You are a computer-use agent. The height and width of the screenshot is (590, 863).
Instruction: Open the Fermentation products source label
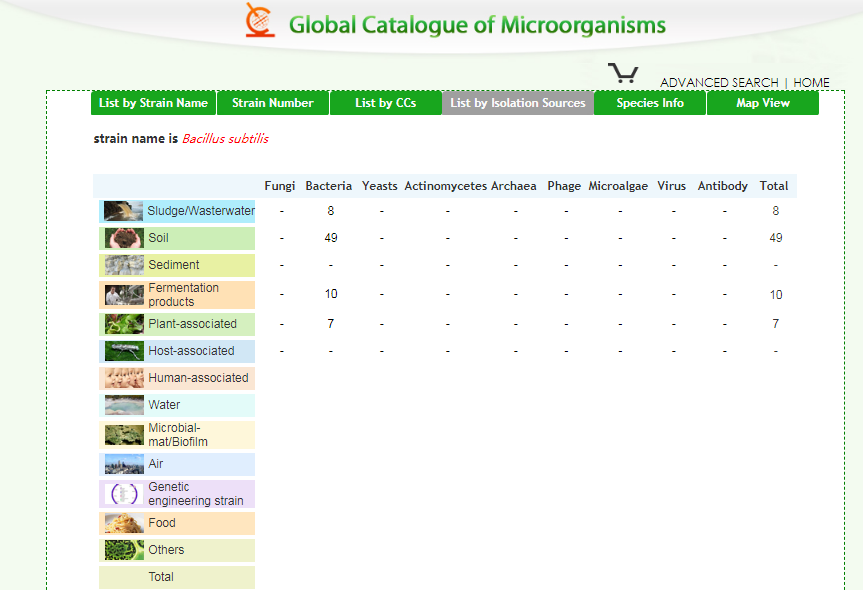[x=183, y=295]
